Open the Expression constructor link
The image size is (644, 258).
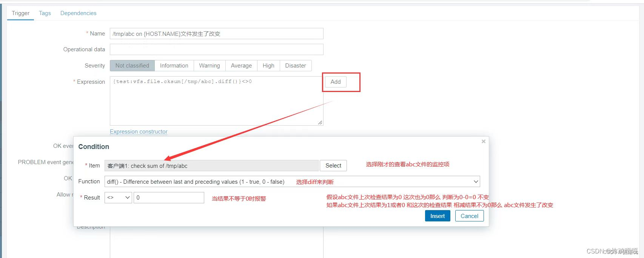coord(139,132)
